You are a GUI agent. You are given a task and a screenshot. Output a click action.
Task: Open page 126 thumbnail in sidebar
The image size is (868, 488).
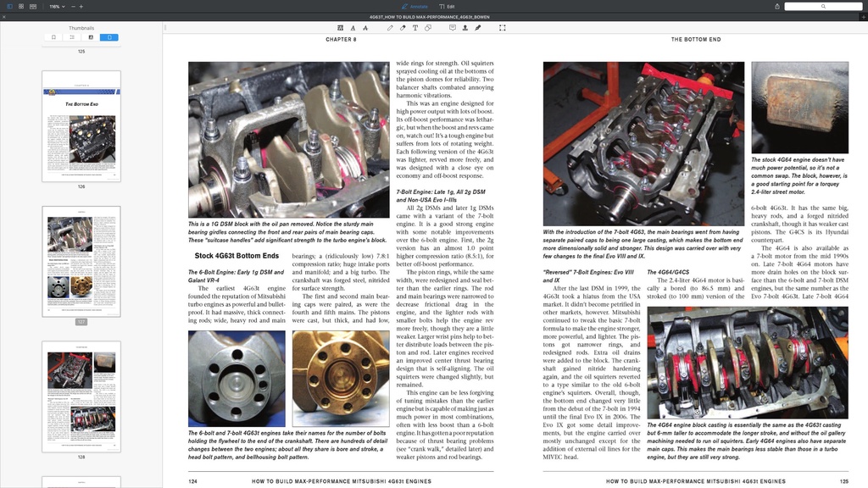(81, 126)
